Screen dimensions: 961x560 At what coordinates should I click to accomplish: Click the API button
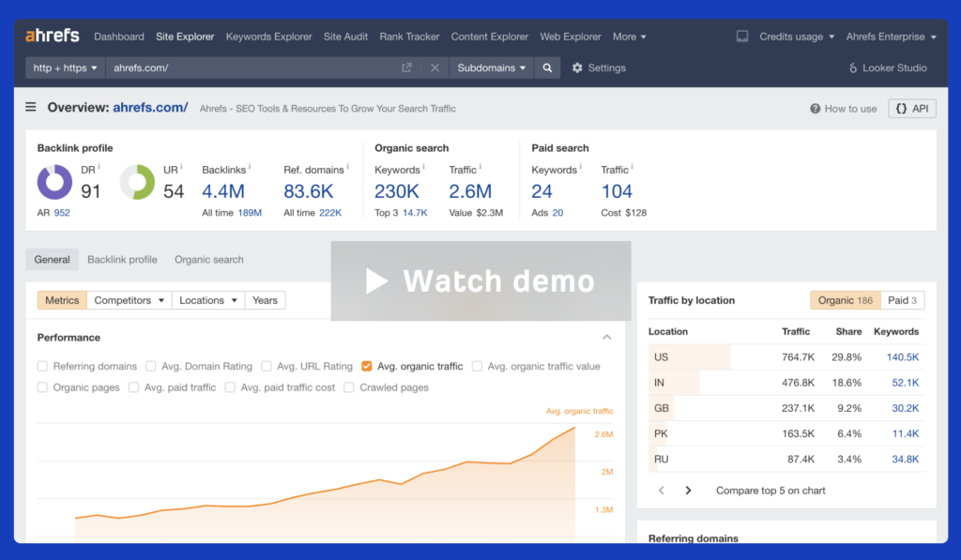pos(912,109)
